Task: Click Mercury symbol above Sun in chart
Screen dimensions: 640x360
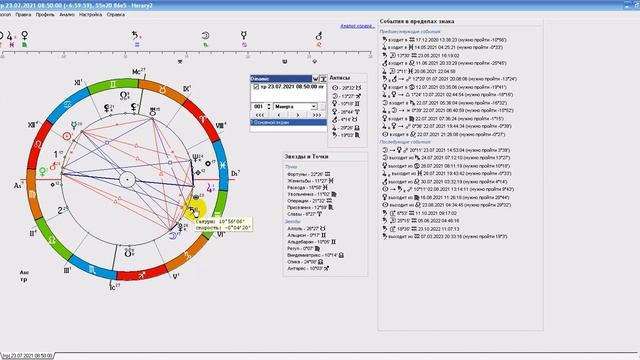Action: [x=75, y=125]
